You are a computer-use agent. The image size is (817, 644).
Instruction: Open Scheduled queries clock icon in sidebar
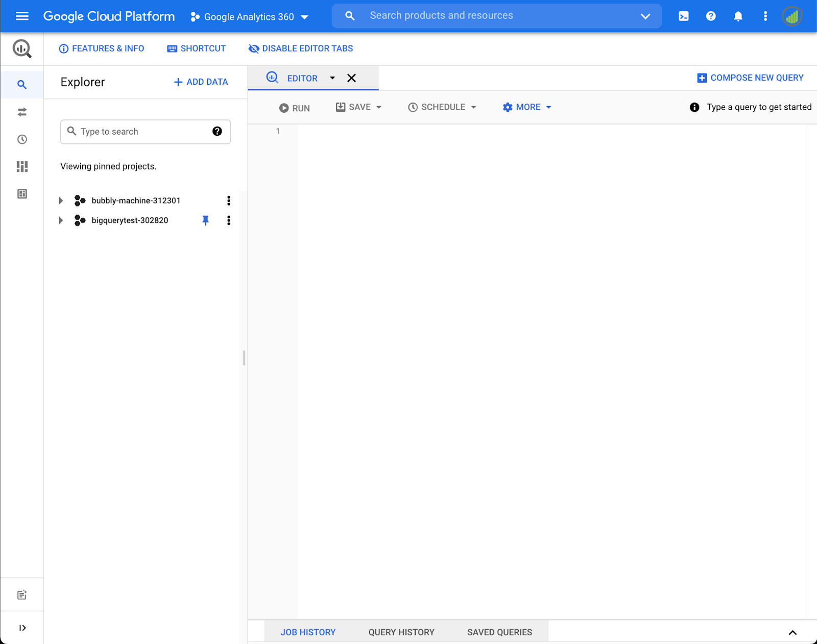tap(22, 139)
